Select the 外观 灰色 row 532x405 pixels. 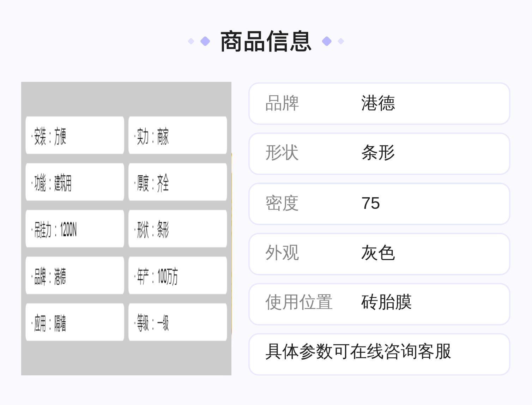[x=379, y=254]
